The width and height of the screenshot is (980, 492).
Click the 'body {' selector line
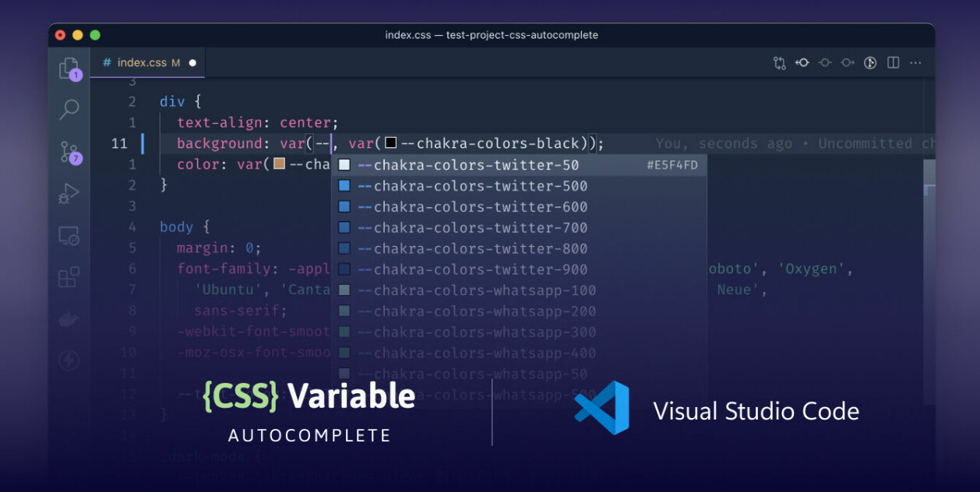pos(185,227)
